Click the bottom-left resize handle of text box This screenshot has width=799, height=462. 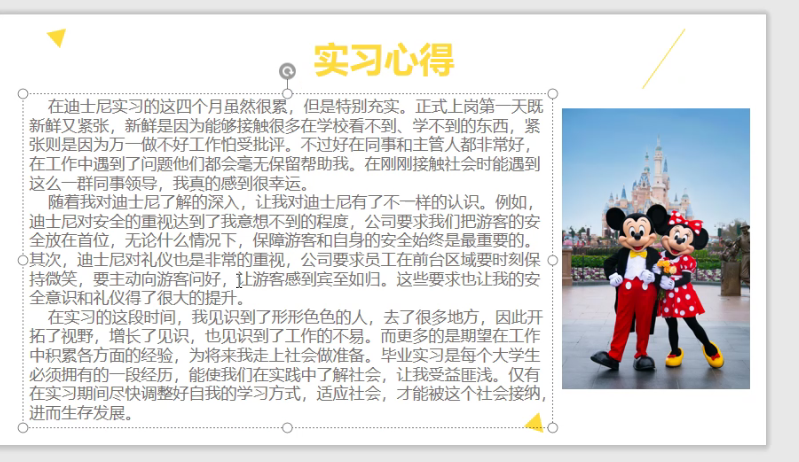[x=23, y=428]
